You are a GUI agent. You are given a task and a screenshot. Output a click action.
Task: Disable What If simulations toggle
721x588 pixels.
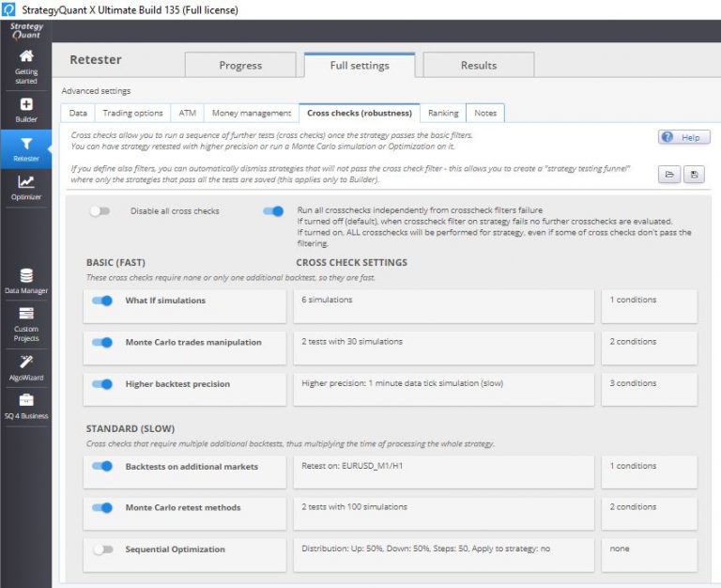[x=102, y=301]
